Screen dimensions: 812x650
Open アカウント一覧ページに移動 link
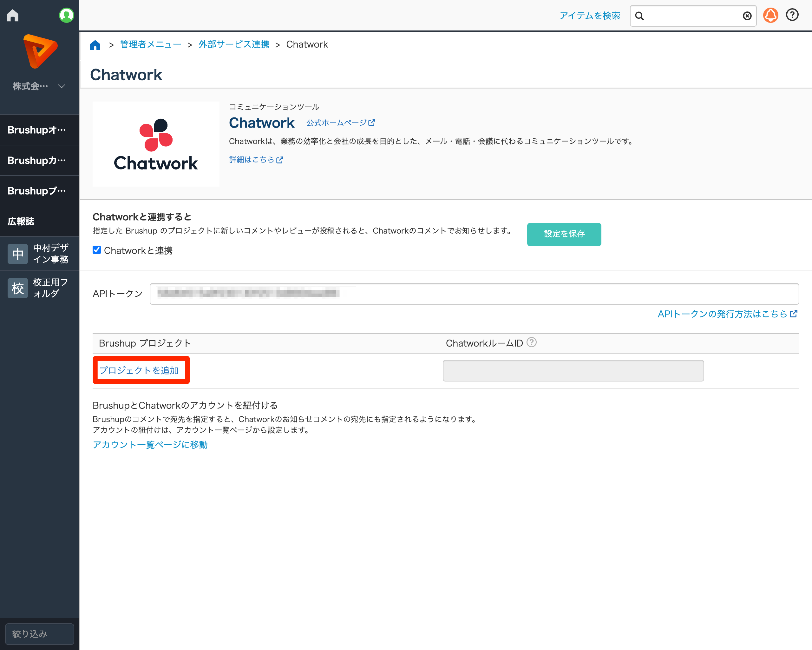point(150,445)
